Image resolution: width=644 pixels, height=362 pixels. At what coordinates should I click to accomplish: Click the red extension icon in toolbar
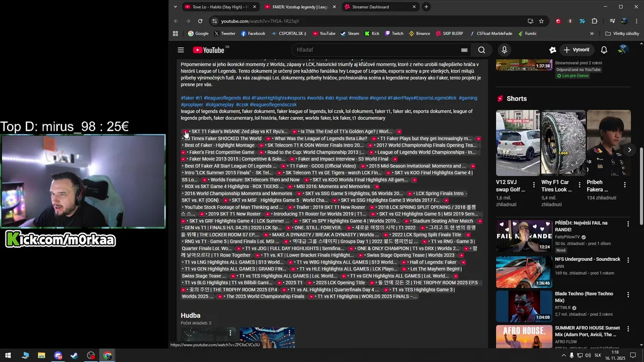coord(558,21)
